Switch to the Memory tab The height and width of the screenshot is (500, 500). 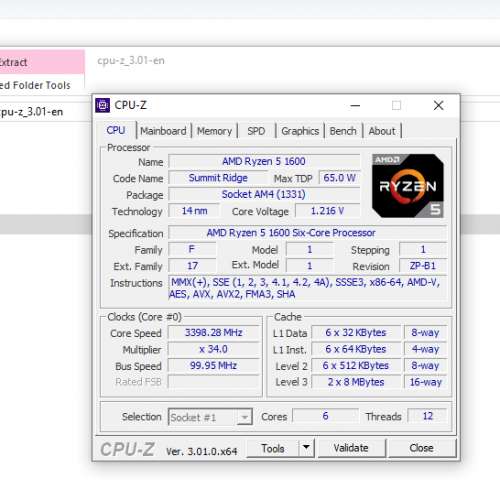214,131
